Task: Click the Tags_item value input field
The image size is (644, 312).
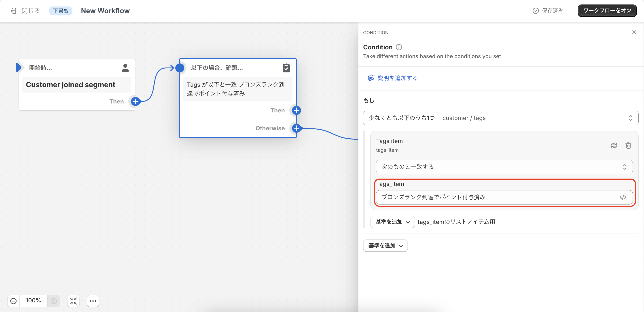Action: [x=498, y=197]
